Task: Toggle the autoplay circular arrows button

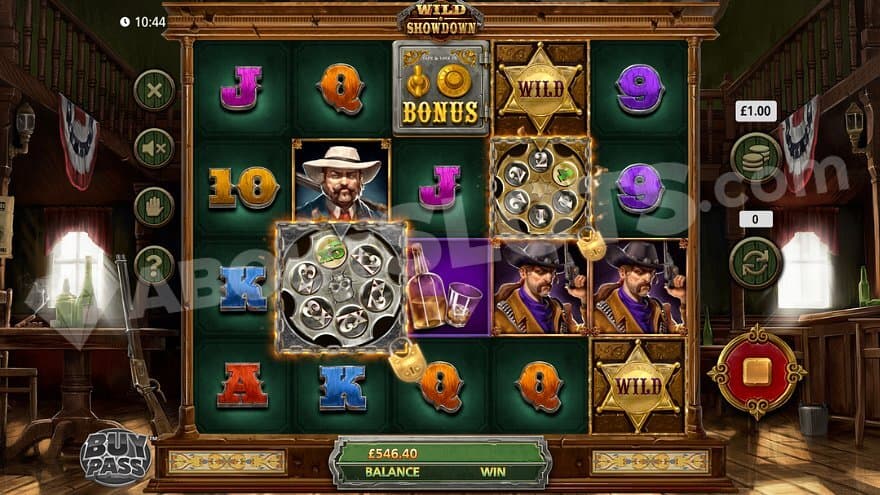Action: pos(756,263)
